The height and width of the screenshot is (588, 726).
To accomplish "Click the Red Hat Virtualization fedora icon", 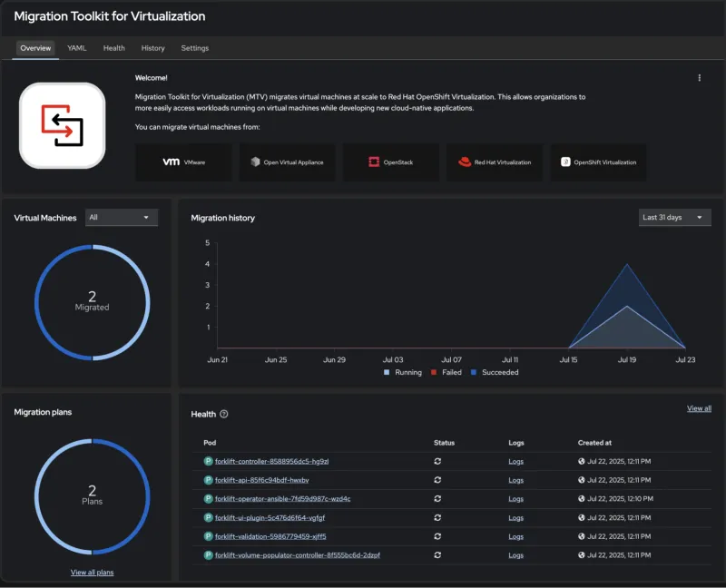I will pyautogui.click(x=465, y=162).
